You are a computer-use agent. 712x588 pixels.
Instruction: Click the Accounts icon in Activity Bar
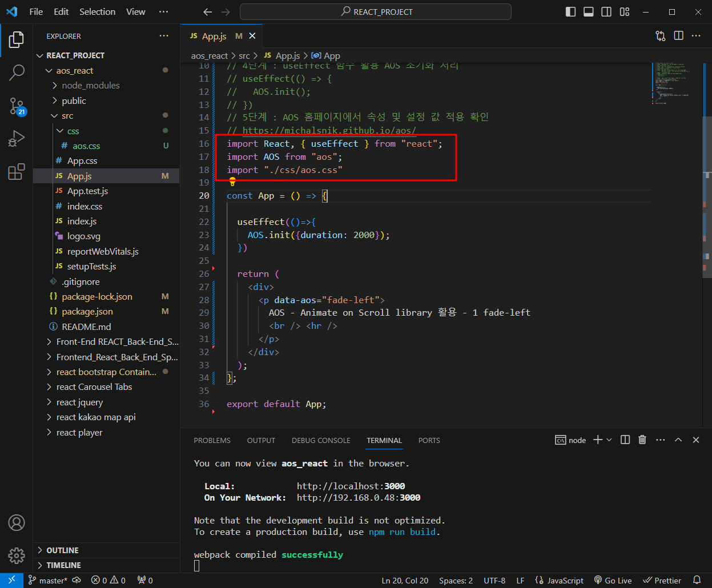17,522
